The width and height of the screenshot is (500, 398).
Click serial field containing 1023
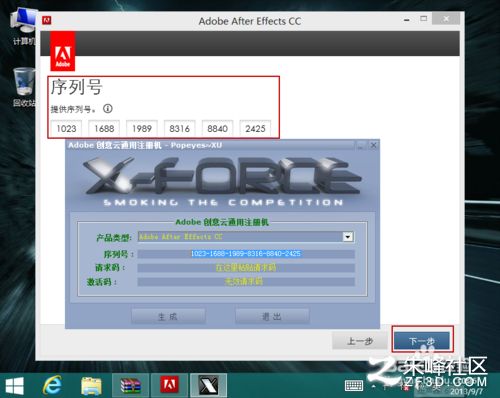click(66, 128)
